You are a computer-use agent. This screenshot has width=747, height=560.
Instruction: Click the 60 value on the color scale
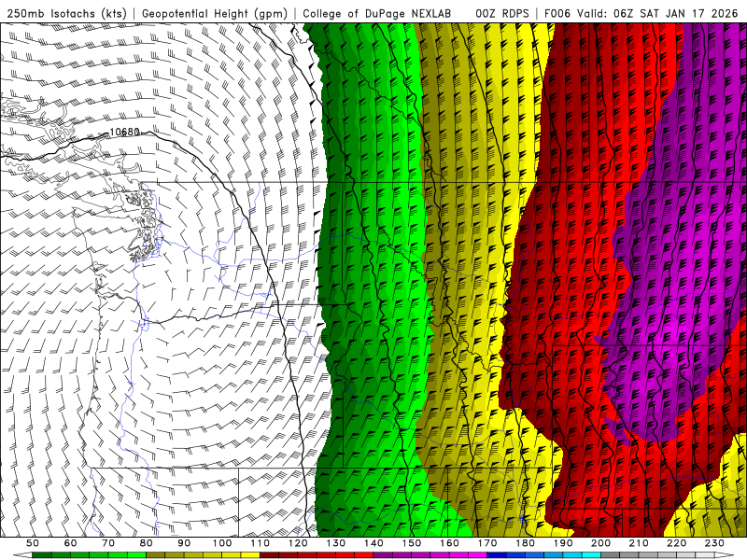click(x=70, y=543)
